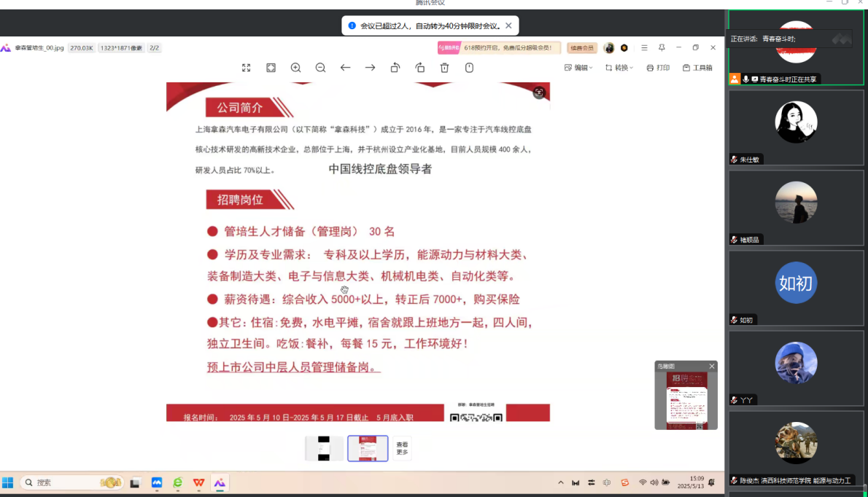Image resolution: width=868 pixels, height=497 pixels.
Task: Click the 朱仕敏 participant tile
Action: coord(796,128)
